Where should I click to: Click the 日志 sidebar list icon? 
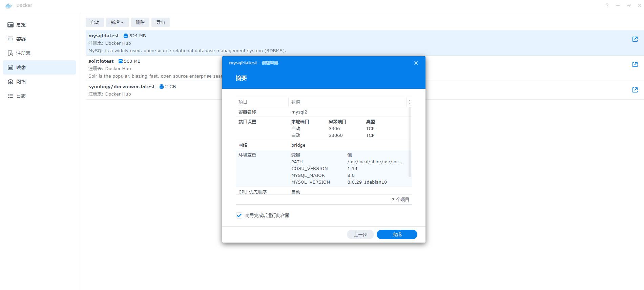tap(11, 96)
